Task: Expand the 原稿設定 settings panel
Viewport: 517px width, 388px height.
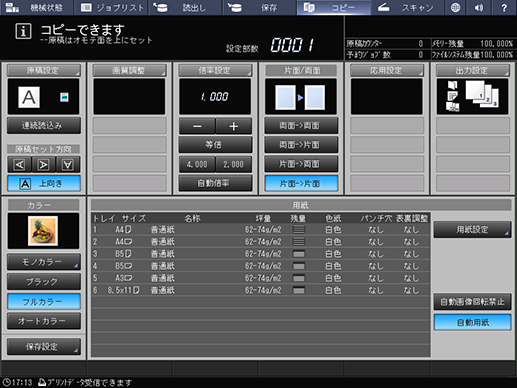Action: pos(43,70)
